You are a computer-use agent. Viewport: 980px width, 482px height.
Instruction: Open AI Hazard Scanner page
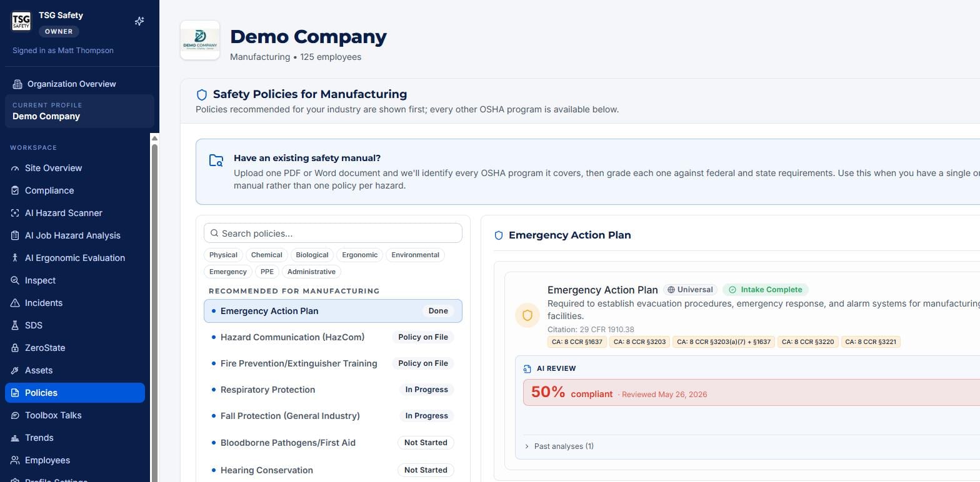coord(75,213)
